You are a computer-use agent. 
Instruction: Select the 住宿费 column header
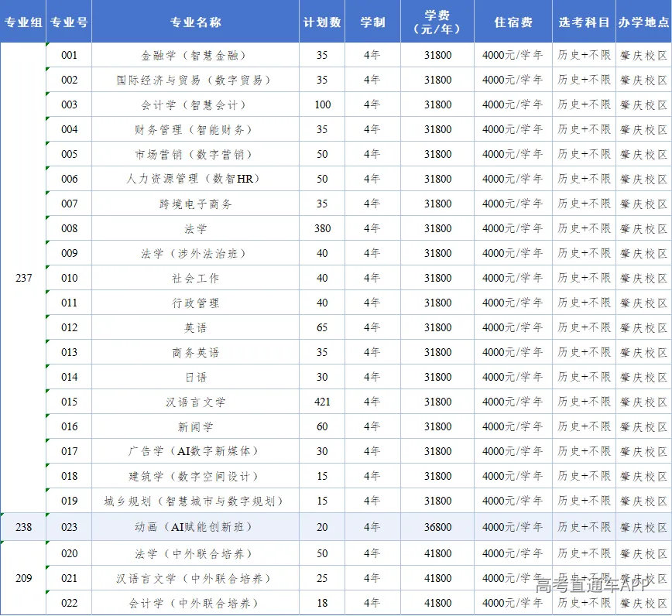(x=513, y=22)
